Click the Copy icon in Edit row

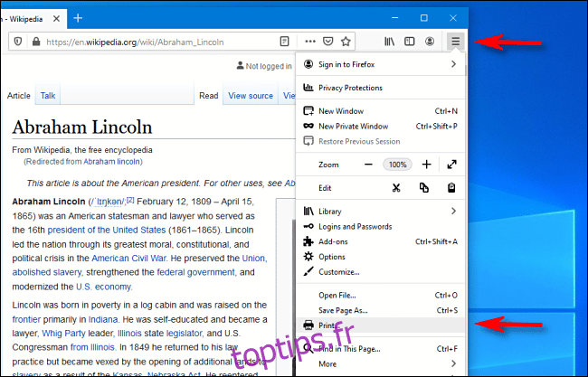tap(423, 188)
